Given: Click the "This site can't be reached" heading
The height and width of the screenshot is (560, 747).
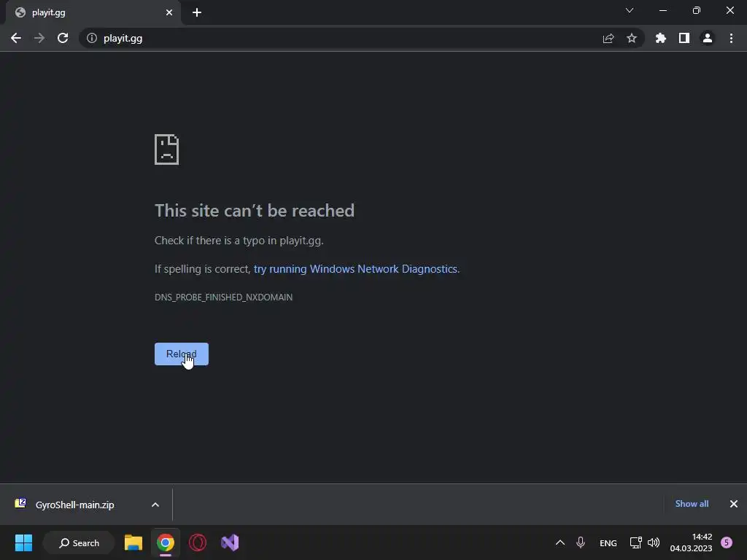Looking at the screenshot, I should [255, 211].
